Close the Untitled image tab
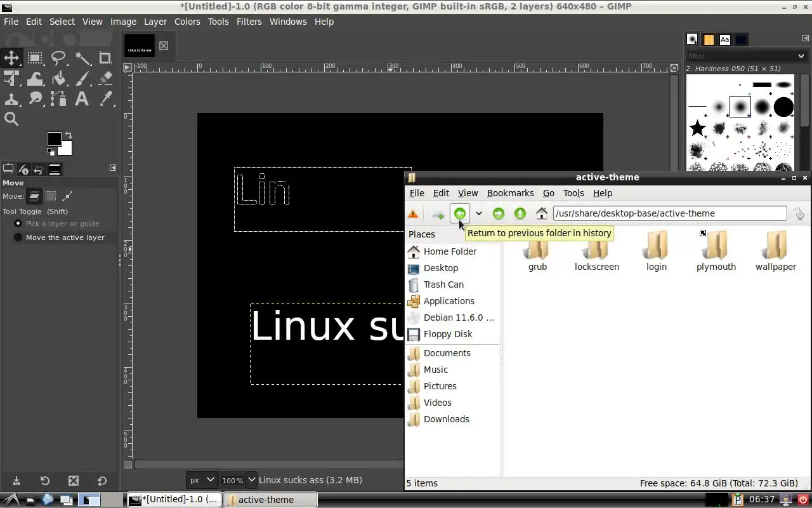The width and height of the screenshot is (812, 508). tap(164, 46)
